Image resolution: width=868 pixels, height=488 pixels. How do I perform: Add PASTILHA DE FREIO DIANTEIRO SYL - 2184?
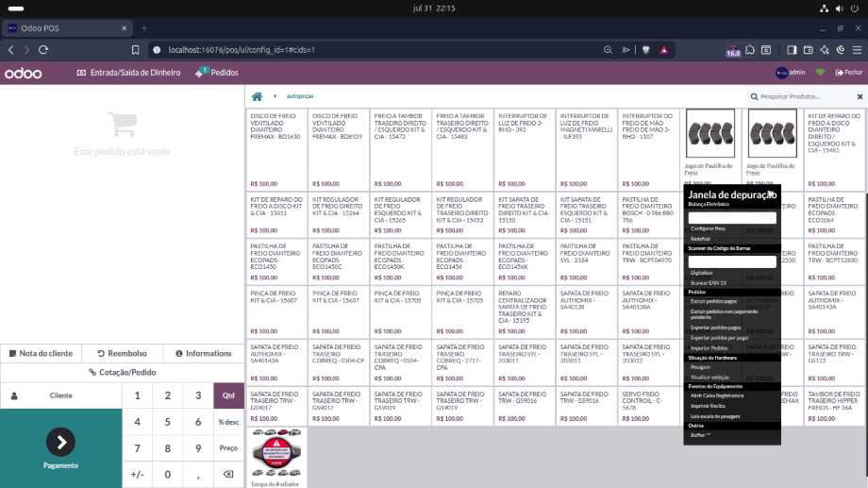click(x=586, y=261)
